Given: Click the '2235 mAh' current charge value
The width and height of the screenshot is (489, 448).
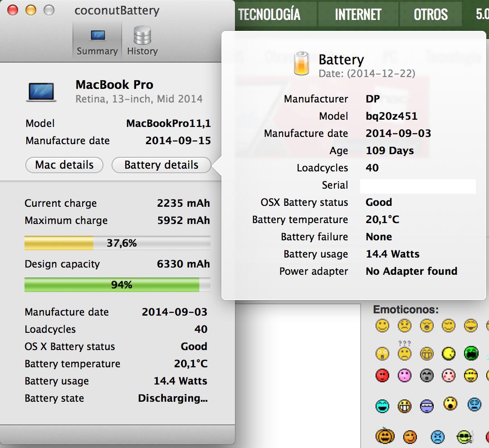Looking at the screenshot, I should [183, 203].
